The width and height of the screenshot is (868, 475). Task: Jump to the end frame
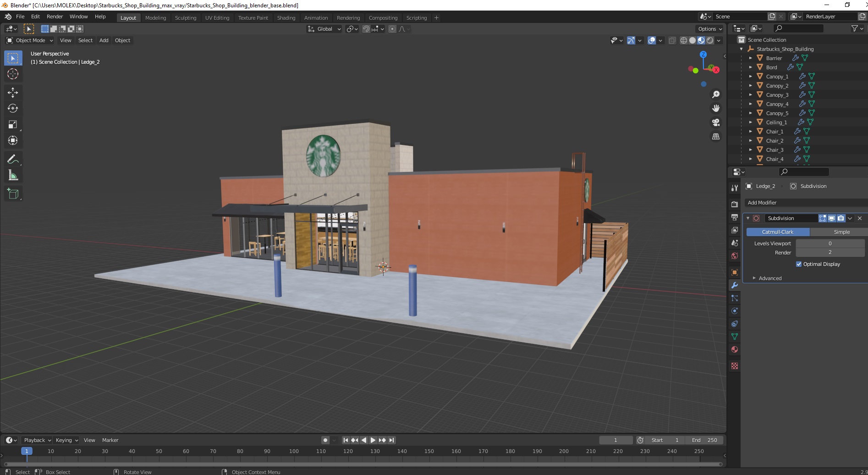click(391, 440)
